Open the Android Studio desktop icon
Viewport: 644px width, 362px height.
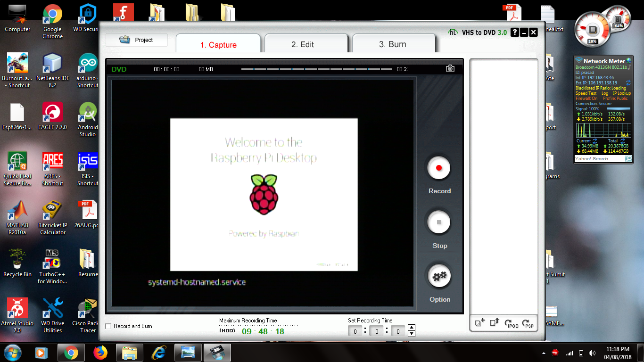point(88,120)
